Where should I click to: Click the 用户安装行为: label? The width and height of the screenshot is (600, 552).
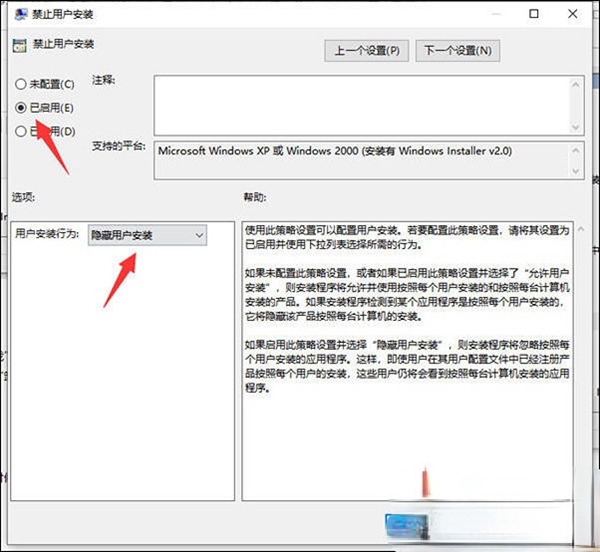(x=47, y=233)
